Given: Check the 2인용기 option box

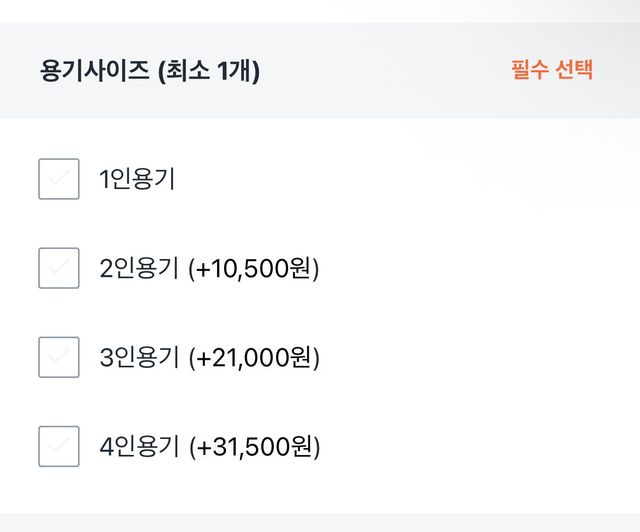Looking at the screenshot, I should pos(59,268).
